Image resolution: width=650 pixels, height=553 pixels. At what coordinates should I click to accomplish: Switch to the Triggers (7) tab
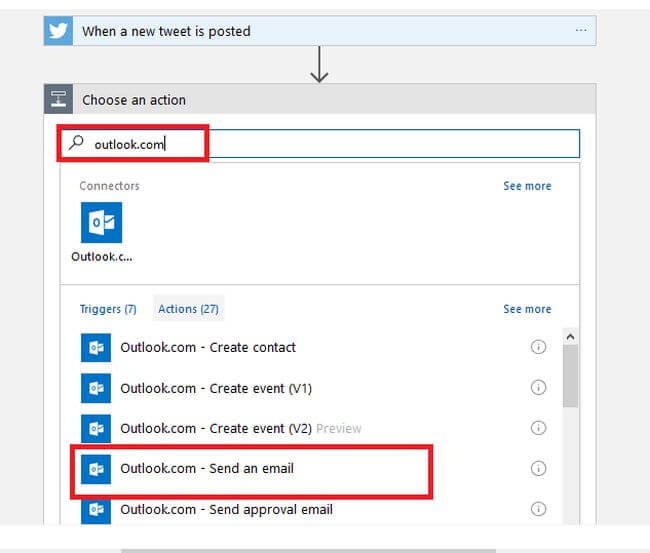(108, 309)
